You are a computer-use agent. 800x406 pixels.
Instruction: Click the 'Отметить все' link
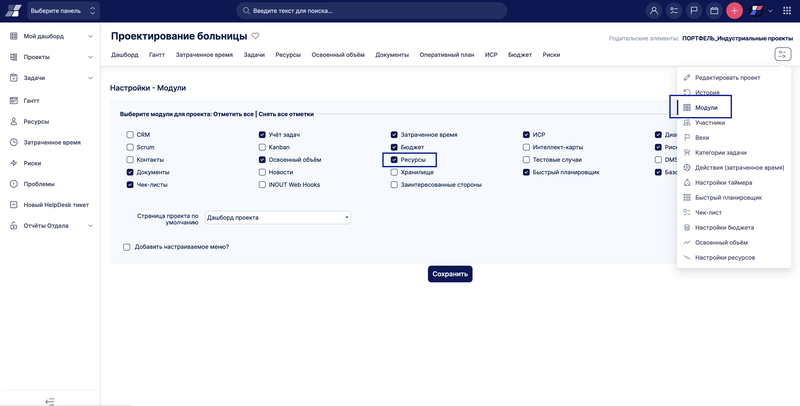pyautogui.click(x=233, y=114)
